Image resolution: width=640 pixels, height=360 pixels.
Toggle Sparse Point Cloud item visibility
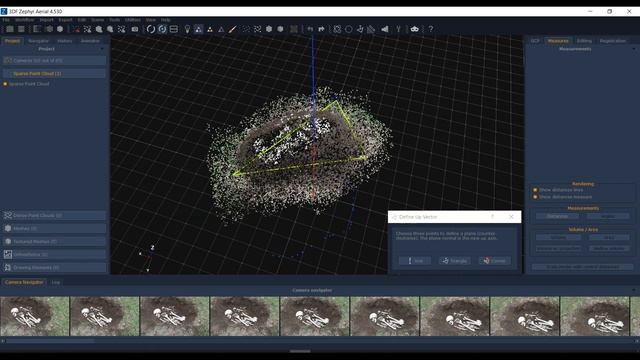point(5,84)
